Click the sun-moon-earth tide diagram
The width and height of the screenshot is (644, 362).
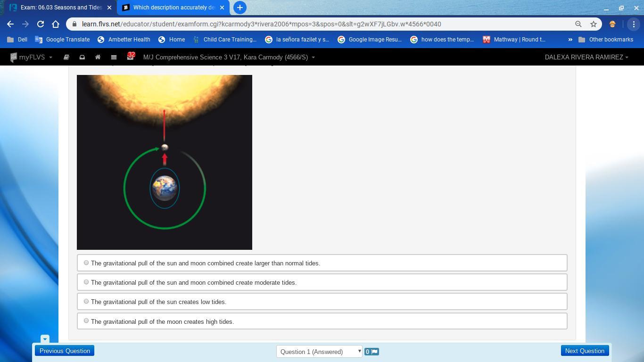pyautogui.click(x=165, y=162)
